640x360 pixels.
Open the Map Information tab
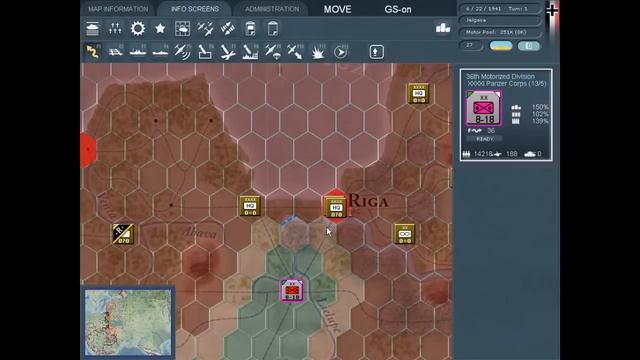[x=118, y=9]
